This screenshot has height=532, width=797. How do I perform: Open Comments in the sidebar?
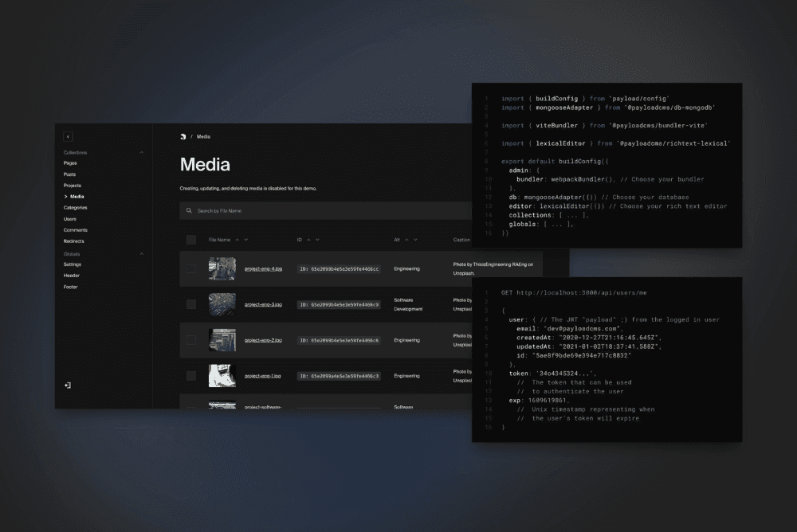click(75, 230)
